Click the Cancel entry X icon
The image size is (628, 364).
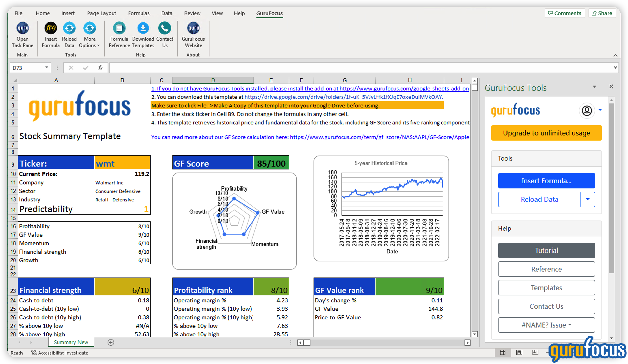click(x=71, y=68)
